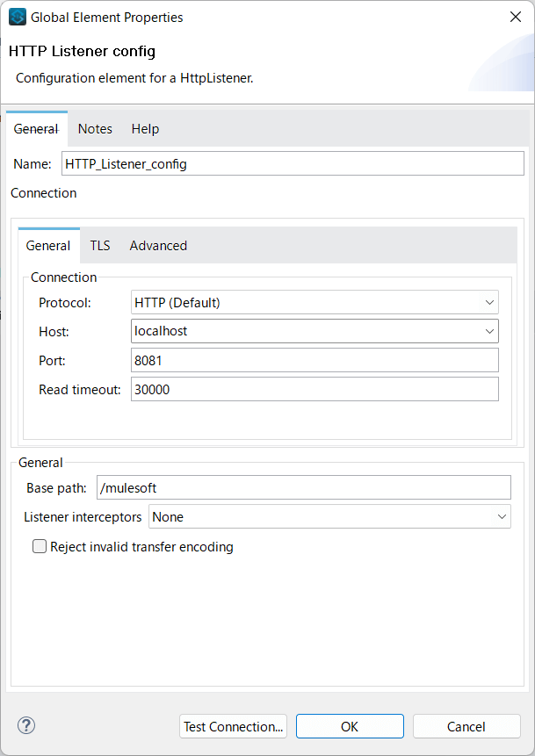Open the top-level Help tab
The height and width of the screenshot is (756, 535).
[x=145, y=129]
